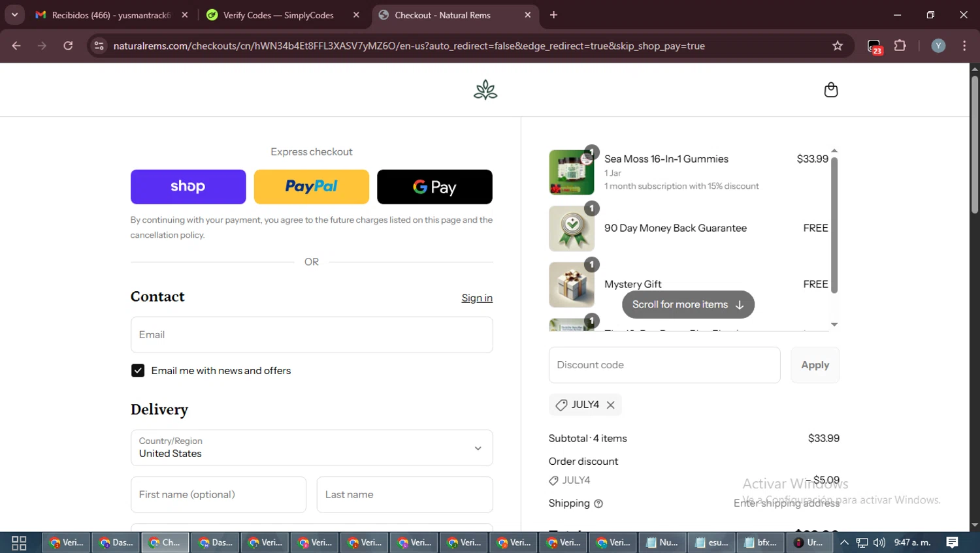Open the Country/Region dropdown

[312, 448]
